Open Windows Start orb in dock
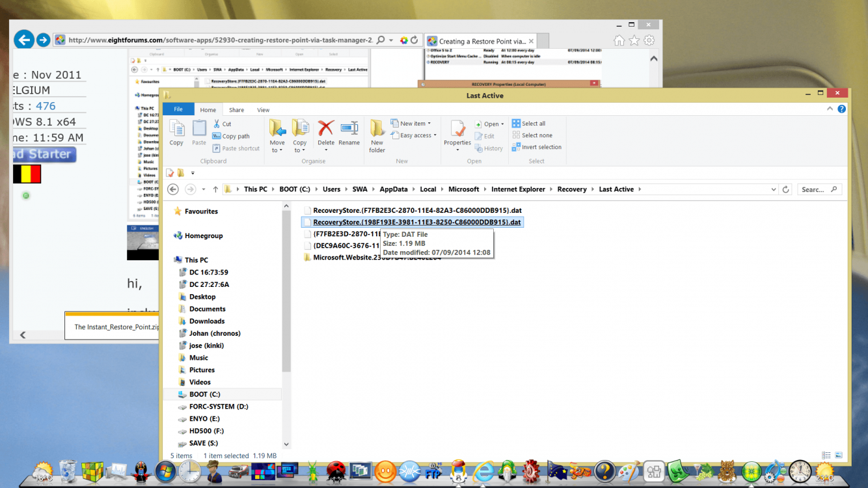Image resolution: width=868 pixels, height=488 pixels. point(165,471)
